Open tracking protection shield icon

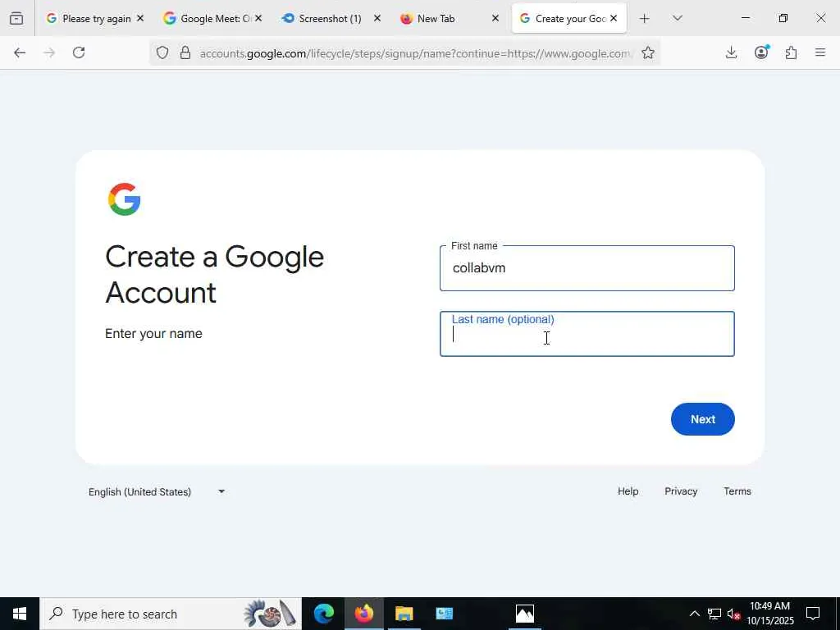[162, 52]
